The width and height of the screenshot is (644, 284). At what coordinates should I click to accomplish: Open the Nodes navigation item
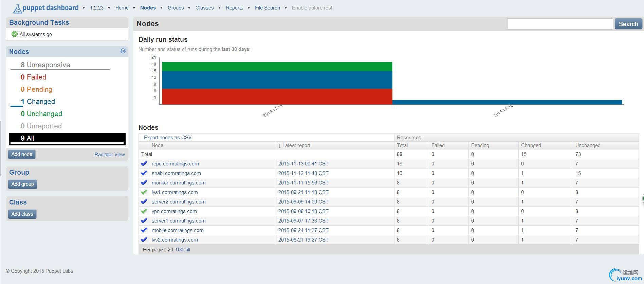click(x=148, y=8)
